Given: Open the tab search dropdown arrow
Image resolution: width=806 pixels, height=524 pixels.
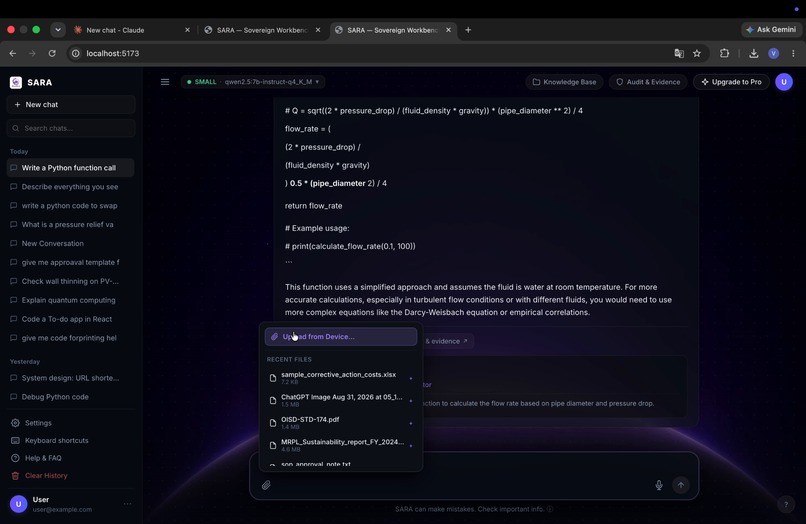Looking at the screenshot, I should 58,30.
